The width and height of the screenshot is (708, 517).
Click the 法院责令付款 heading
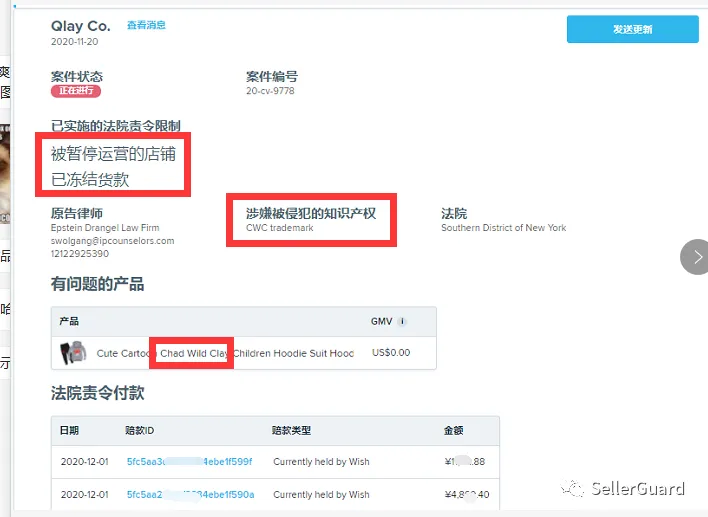click(x=98, y=393)
